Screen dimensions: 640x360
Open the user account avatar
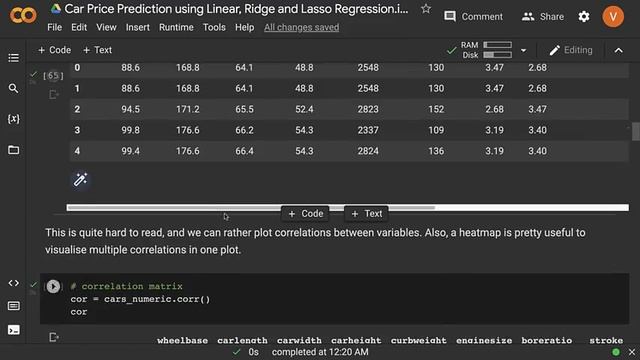pyautogui.click(x=613, y=17)
